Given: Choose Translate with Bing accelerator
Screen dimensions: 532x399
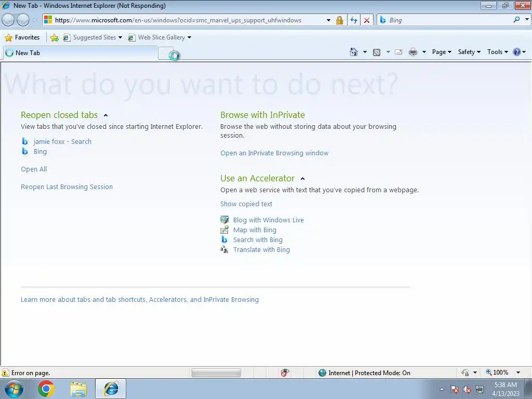Looking at the screenshot, I should pos(261,250).
